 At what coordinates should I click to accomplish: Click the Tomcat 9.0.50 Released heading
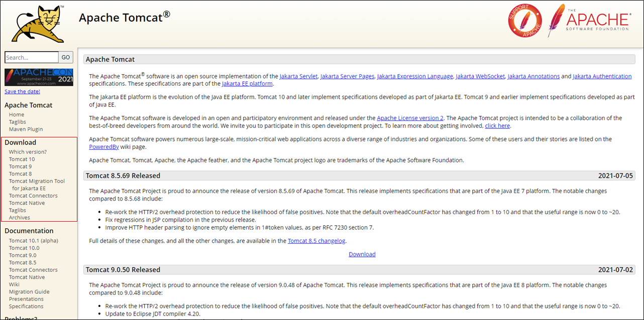[x=123, y=270]
